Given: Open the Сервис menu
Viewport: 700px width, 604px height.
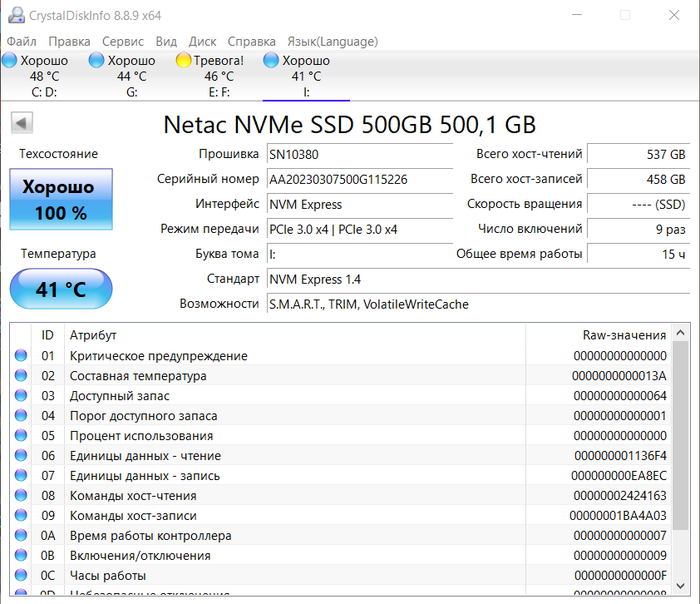Looking at the screenshot, I should pyautogui.click(x=123, y=42).
